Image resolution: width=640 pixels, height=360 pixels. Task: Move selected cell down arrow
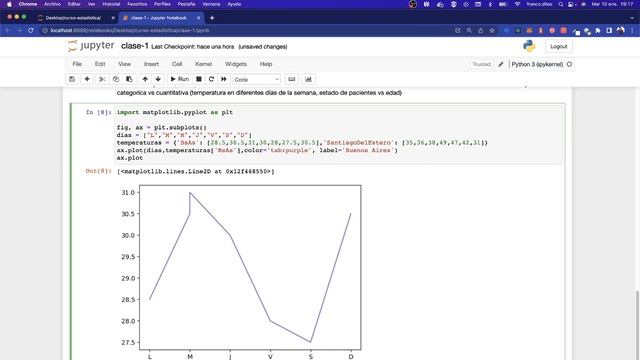tap(158, 79)
